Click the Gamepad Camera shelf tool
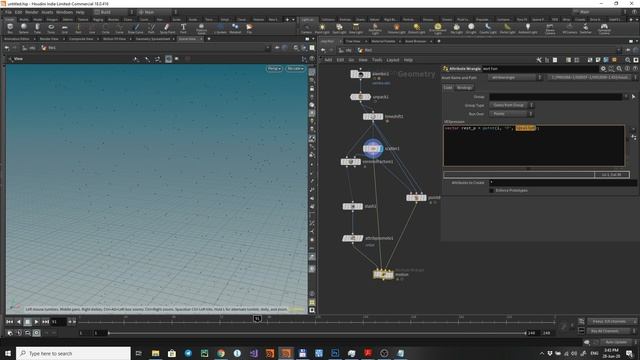640x360 pixels. pos(604,29)
